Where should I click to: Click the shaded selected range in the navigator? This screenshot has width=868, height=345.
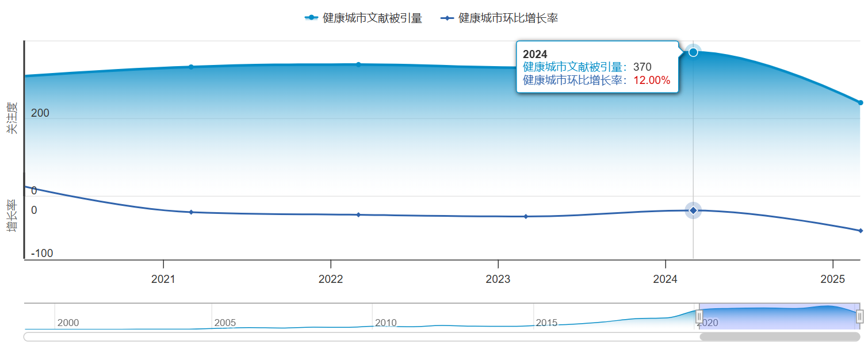(779, 316)
